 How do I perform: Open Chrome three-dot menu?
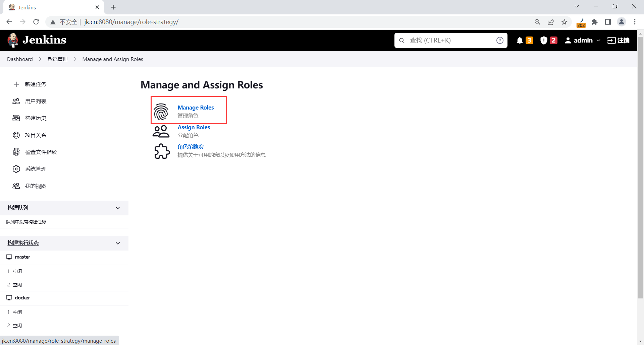[x=635, y=22]
